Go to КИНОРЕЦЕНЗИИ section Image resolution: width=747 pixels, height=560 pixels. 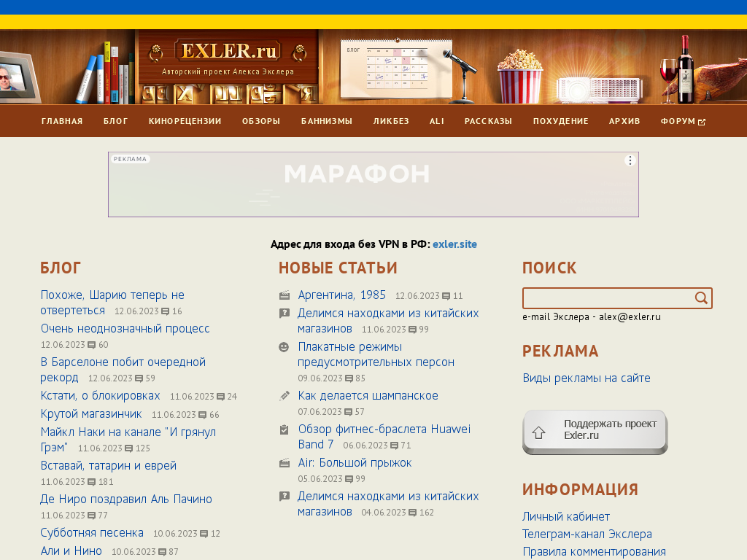click(x=185, y=122)
